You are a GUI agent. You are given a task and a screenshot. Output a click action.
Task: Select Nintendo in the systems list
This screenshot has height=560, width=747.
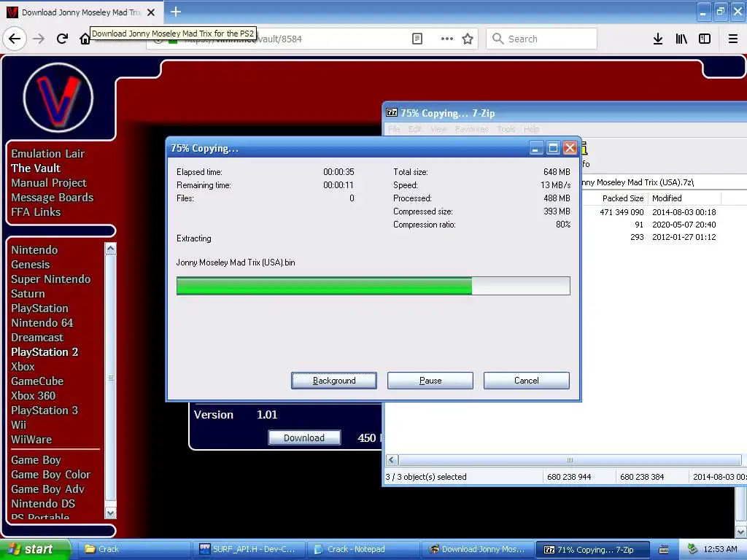pos(34,250)
